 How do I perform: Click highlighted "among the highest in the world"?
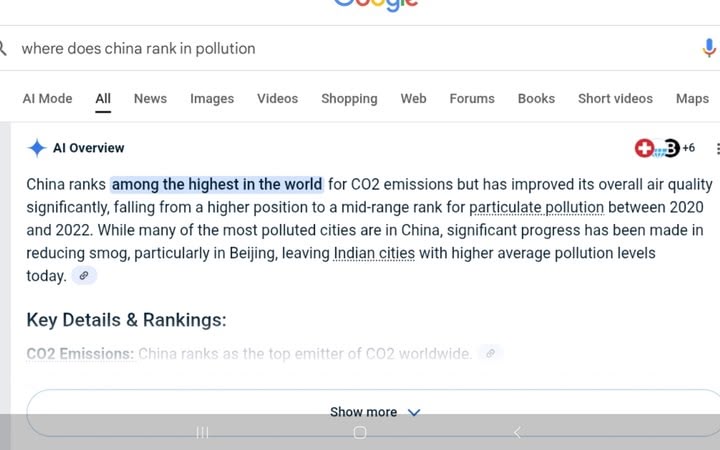pyautogui.click(x=217, y=185)
